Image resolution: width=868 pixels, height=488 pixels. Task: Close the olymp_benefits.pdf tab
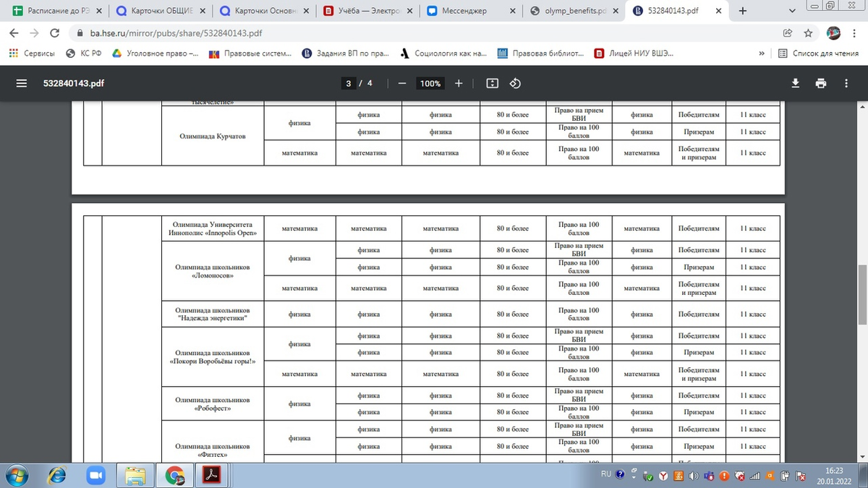coord(616,11)
